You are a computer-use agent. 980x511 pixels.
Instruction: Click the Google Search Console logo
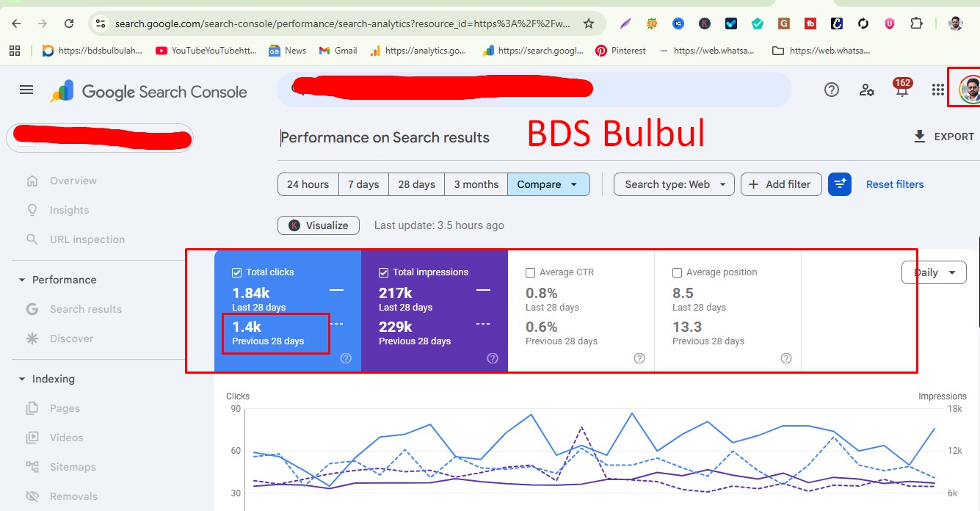[x=149, y=91]
